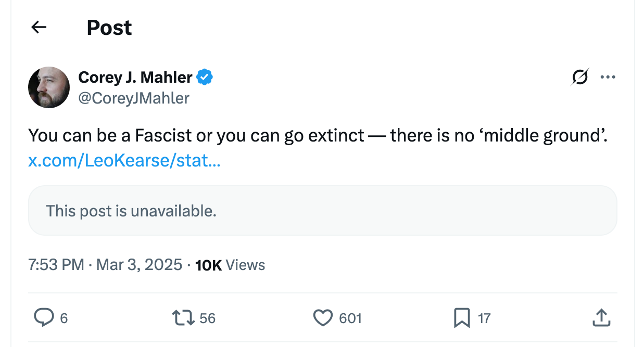Toggle like with the heart icon
Image resolution: width=644 pixels, height=347 pixels.
point(323,317)
